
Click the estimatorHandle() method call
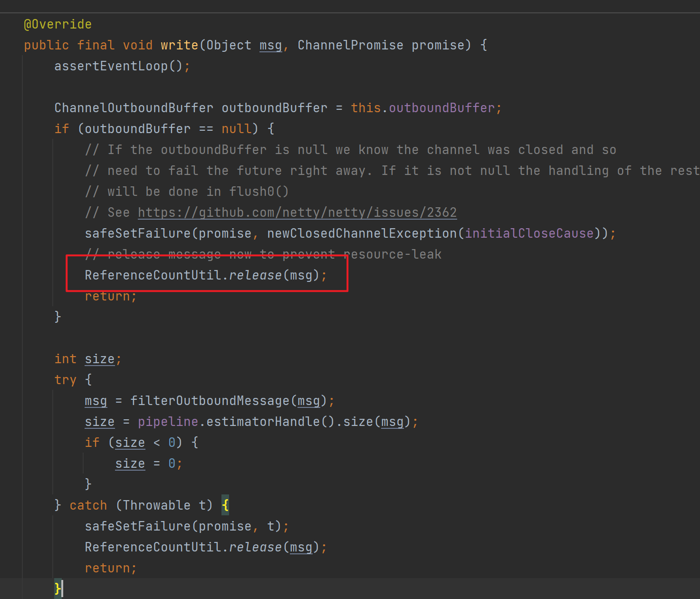coord(270,422)
